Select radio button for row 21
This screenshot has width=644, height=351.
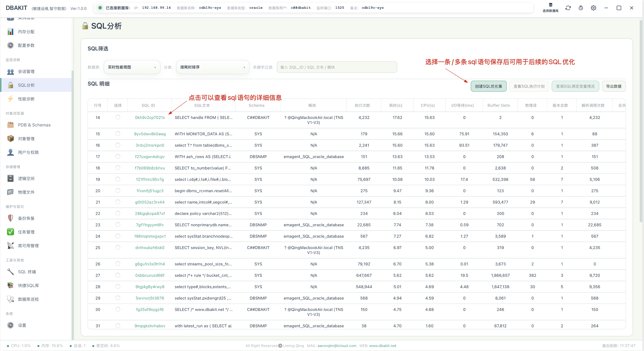[118, 202]
